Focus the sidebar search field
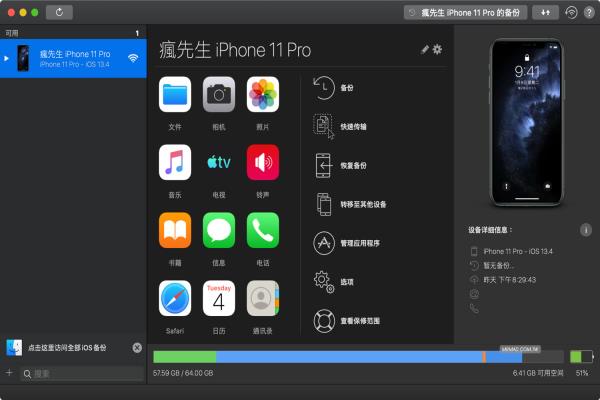600x400 pixels. [82, 374]
